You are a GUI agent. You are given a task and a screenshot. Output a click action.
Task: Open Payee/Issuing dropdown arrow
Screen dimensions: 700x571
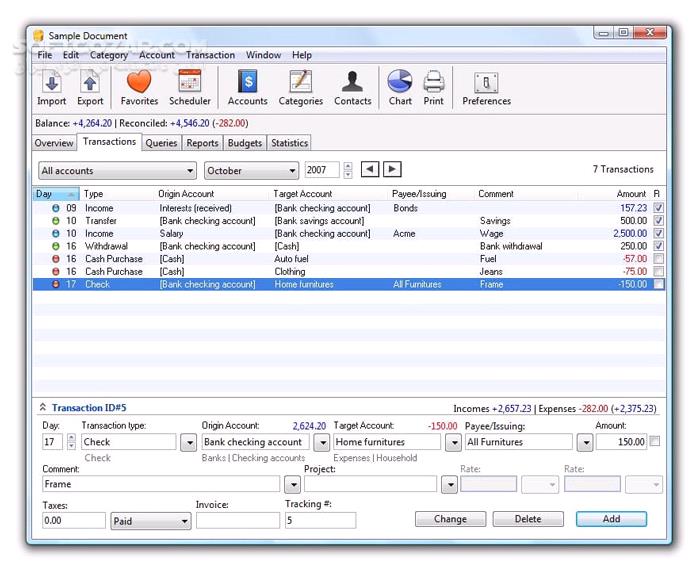pyautogui.click(x=585, y=443)
